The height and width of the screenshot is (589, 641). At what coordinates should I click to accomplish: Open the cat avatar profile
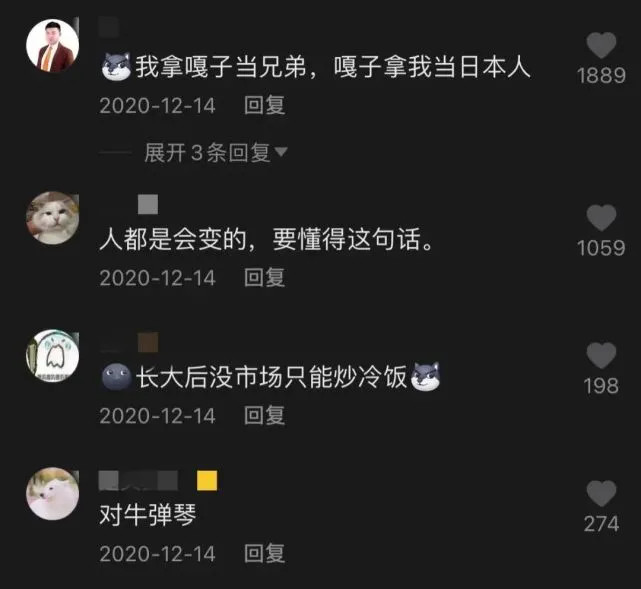pyautogui.click(x=52, y=218)
